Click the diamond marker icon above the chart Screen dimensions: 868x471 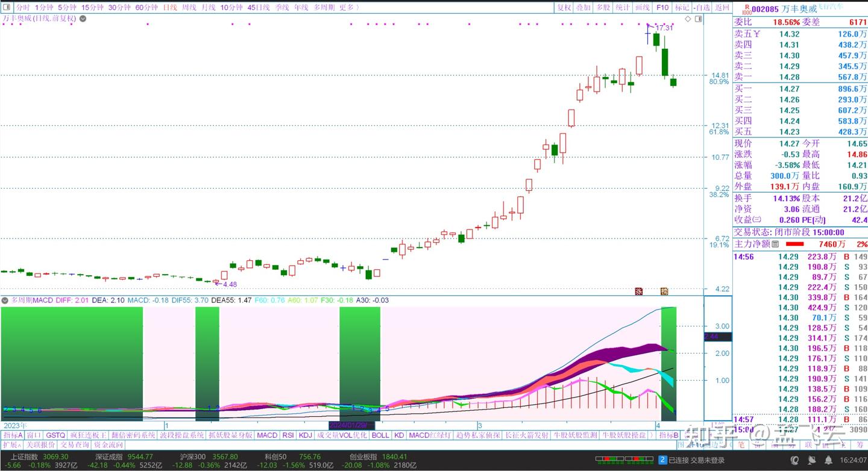[689, 19]
